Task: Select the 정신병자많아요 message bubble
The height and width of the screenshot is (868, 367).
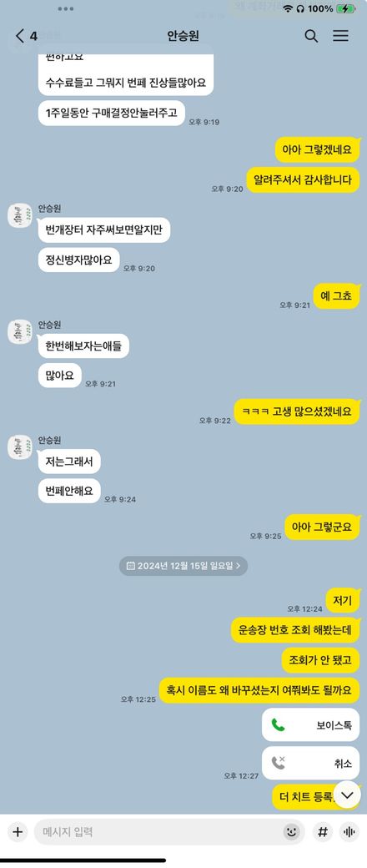Action: [x=78, y=260]
